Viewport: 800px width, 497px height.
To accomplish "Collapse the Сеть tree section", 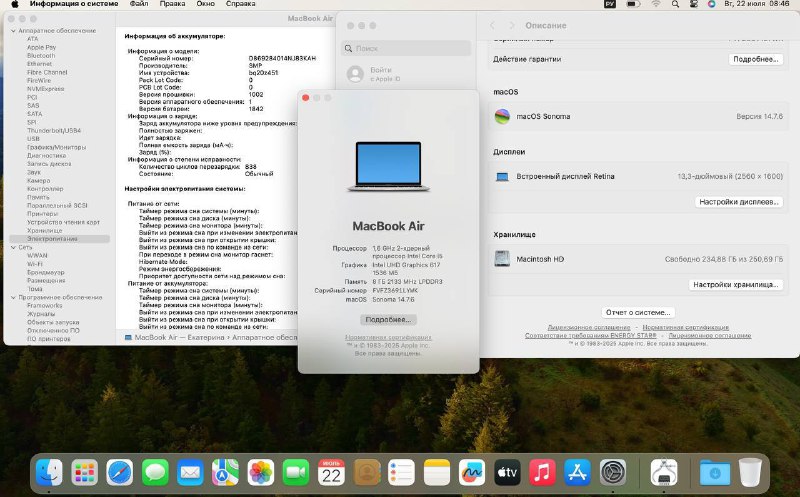I will coord(13,247).
